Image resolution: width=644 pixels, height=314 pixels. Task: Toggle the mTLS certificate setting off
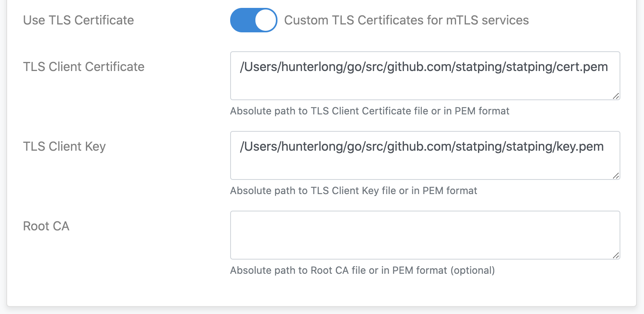coord(253,20)
